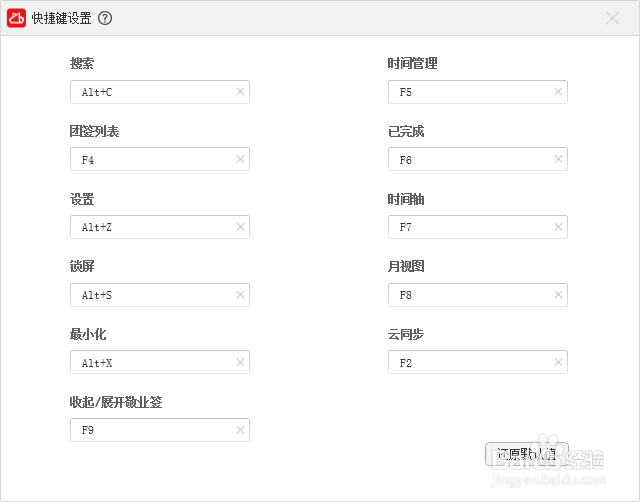Focus the 云同步 shortcut input field
This screenshot has width=640, height=502.
pos(468,362)
